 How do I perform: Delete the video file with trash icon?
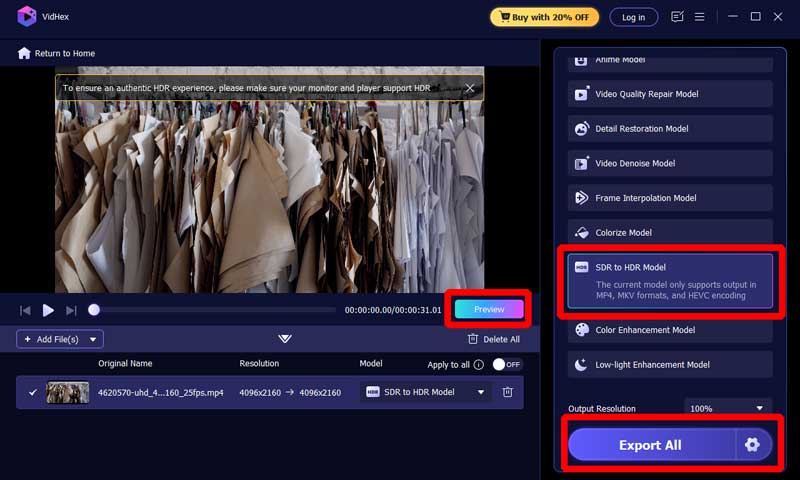tap(507, 392)
